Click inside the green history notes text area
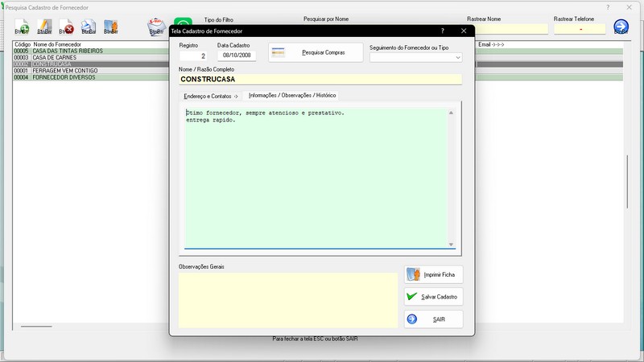The height and width of the screenshot is (362, 644). (x=316, y=178)
